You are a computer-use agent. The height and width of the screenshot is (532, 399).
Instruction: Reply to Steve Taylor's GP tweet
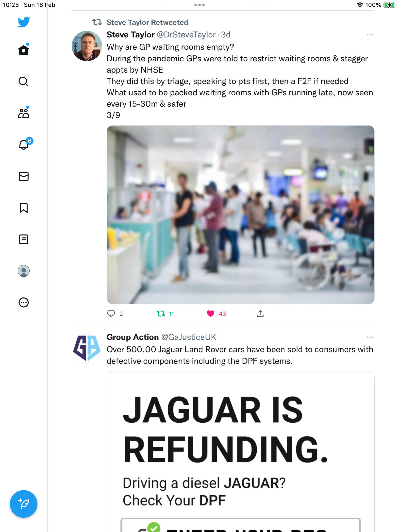(x=111, y=313)
